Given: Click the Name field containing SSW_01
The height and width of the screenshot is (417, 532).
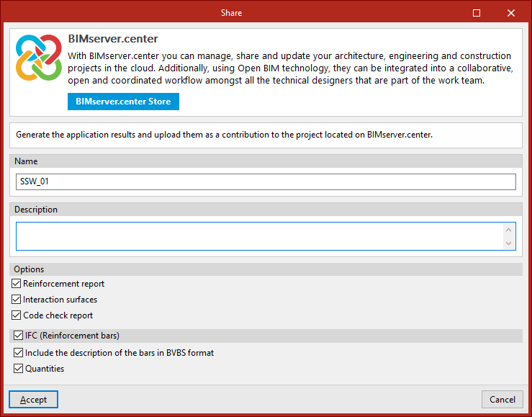Looking at the screenshot, I should pyautogui.click(x=266, y=181).
